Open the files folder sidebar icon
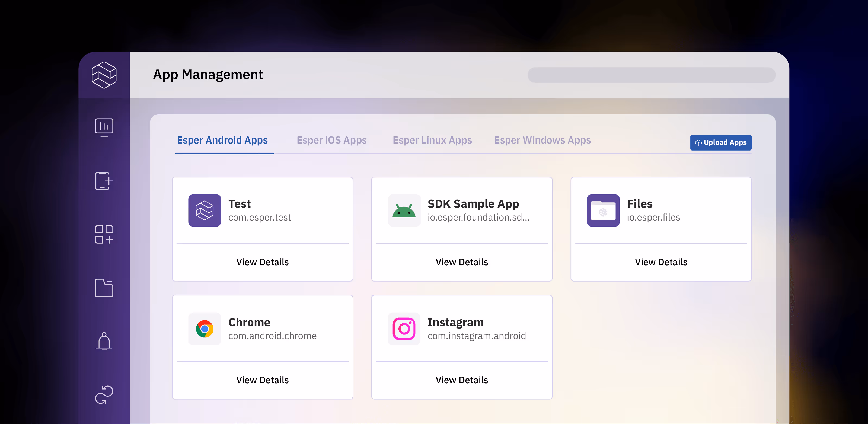Viewport: 868px width, 424px height. coord(104,288)
